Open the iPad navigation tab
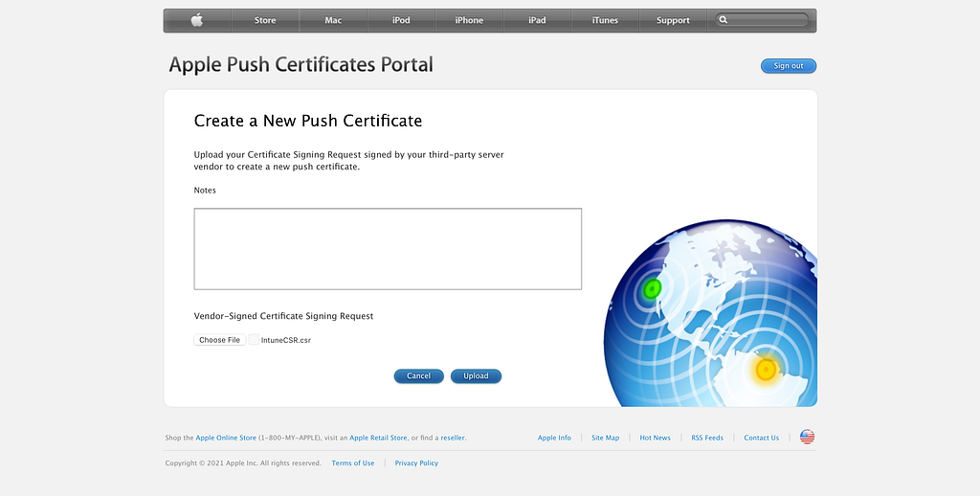The height and width of the screenshot is (496, 980). click(x=537, y=20)
